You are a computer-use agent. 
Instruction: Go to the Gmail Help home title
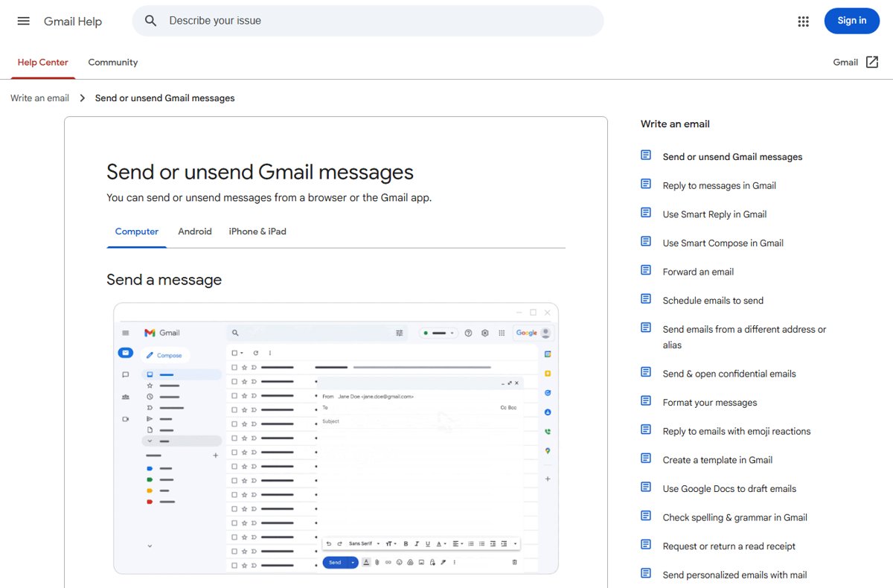73,21
